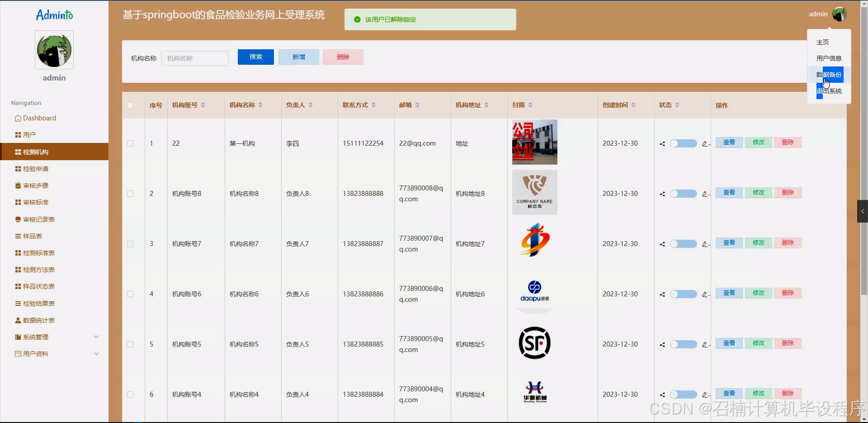Sort by 负责人 column arrows
This screenshot has width=868, height=423.
point(311,105)
